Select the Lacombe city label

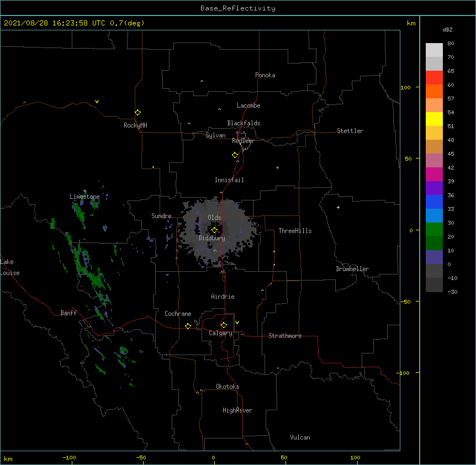coord(248,105)
